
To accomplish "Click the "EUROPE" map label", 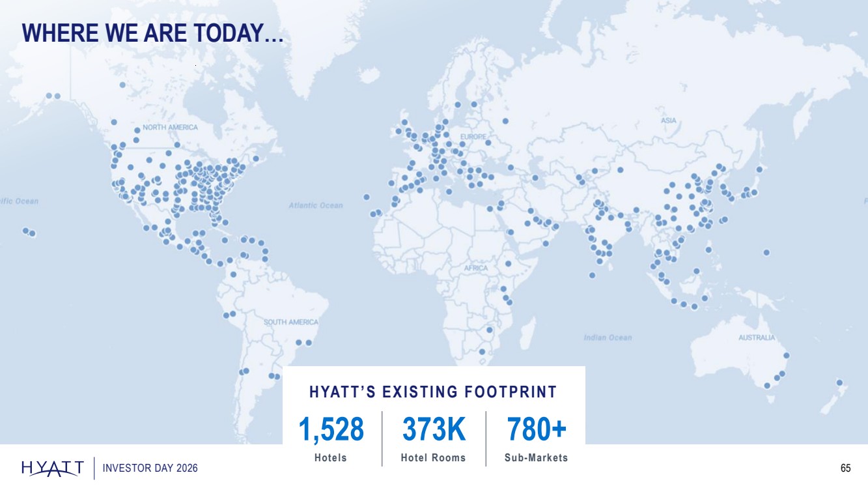I will click(473, 136).
